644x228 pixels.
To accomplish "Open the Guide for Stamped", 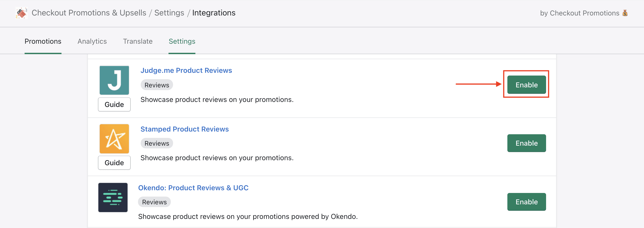I will pos(114,162).
